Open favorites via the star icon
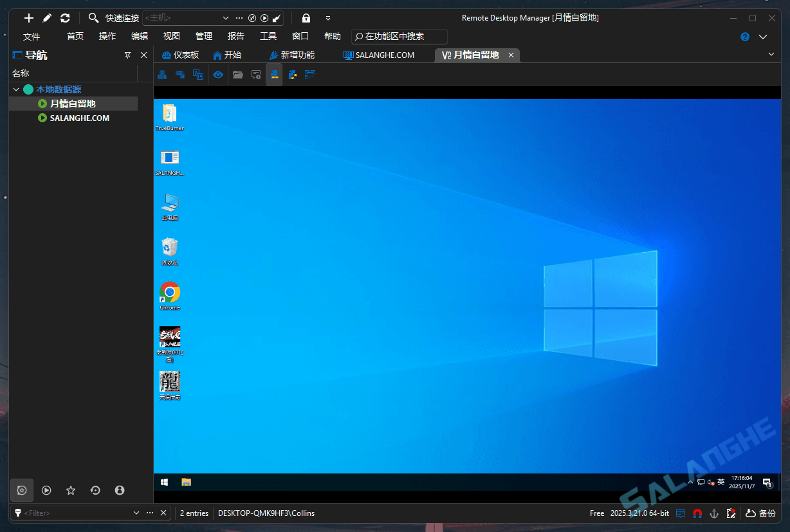Screen dimensions: 790x532 coord(71,490)
